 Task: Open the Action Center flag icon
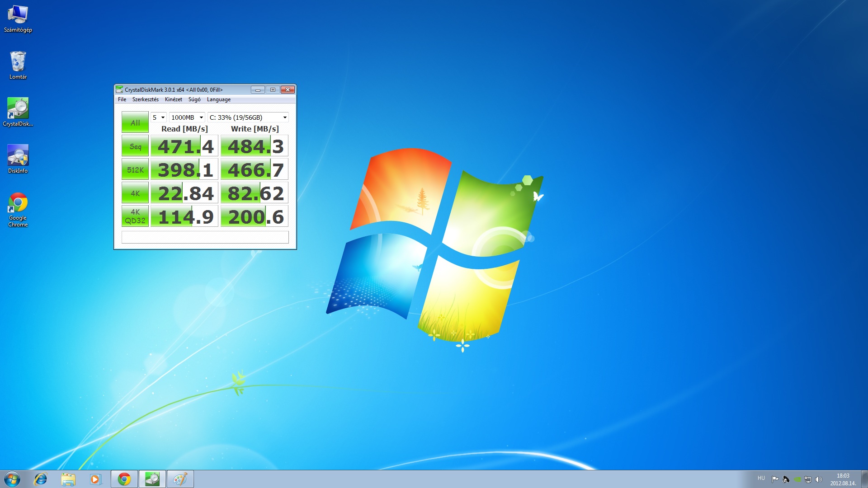click(775, 479)
